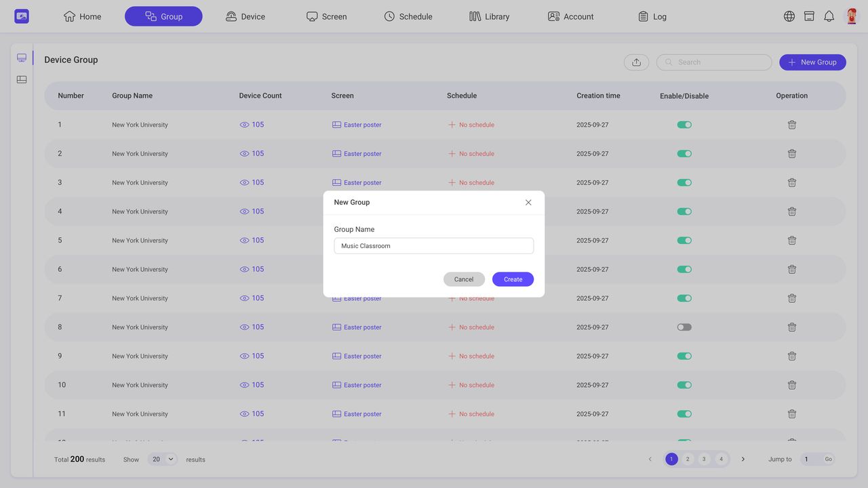This screenshot has height=488, width=868.
Task: Delete group in row 9
Action: point(791,356)
